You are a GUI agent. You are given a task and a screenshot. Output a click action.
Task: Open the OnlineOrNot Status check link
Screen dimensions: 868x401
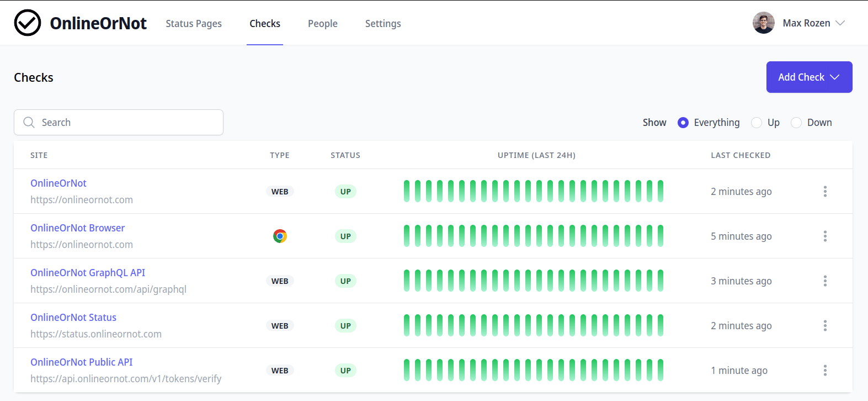coord(73,317)
